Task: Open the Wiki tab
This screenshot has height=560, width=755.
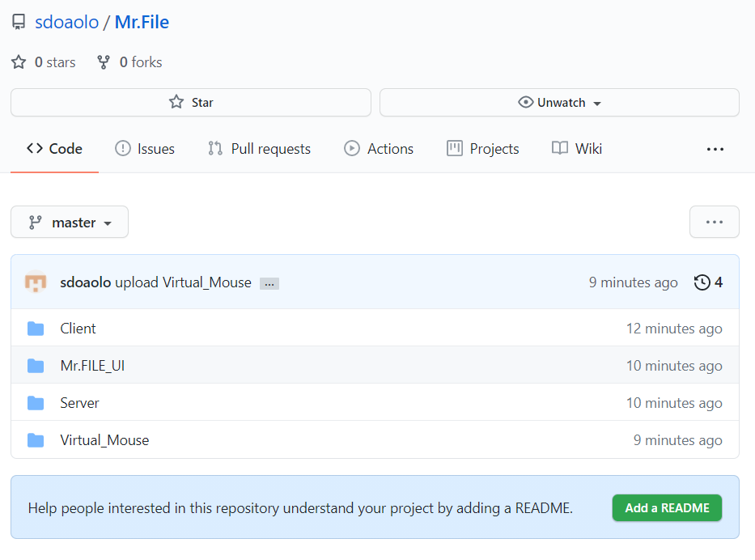Action: [576, 149]
